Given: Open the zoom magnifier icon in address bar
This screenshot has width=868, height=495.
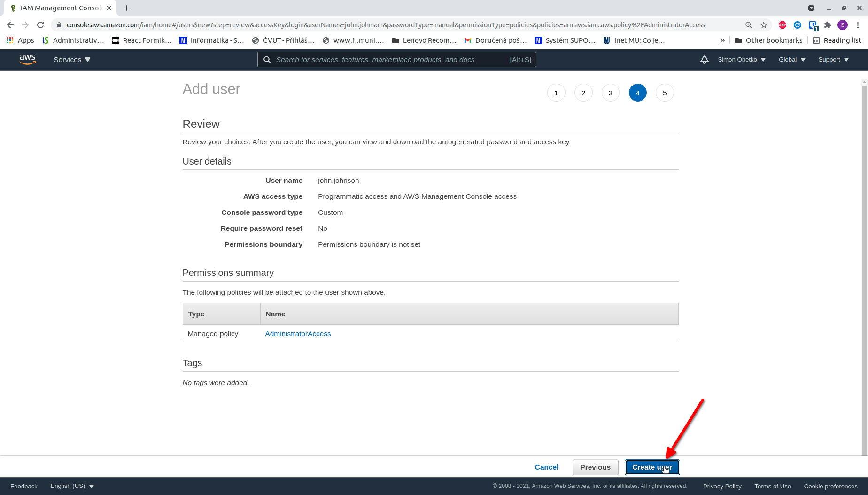Looking at the screenshot, I should tap(749, 25).
